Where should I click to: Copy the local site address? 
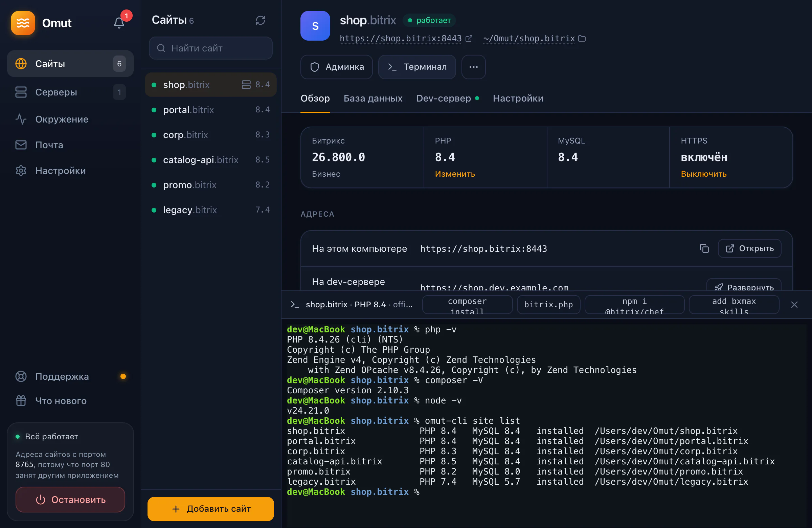tap(704, 248)
